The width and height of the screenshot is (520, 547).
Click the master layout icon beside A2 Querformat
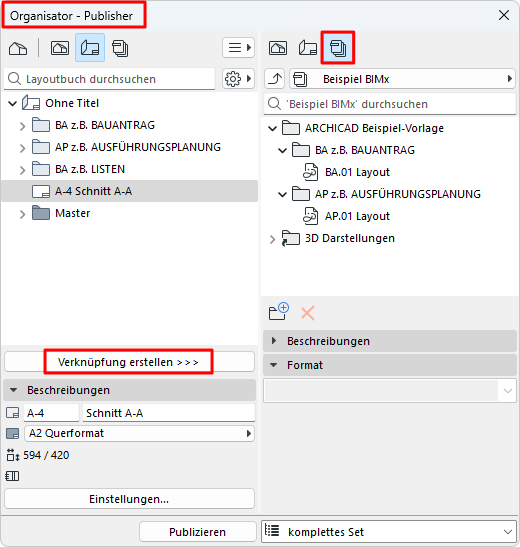[x=13, y=434]
